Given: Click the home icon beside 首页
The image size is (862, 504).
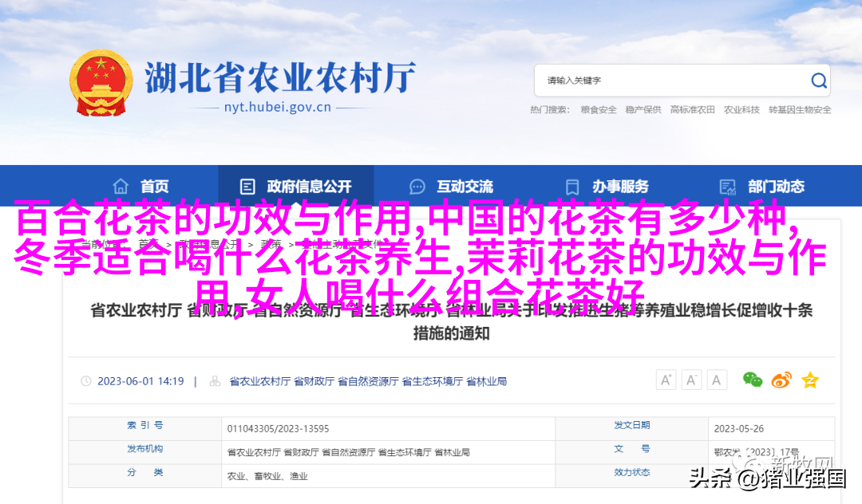Looking at the screenshot, I should coord(121,187).
